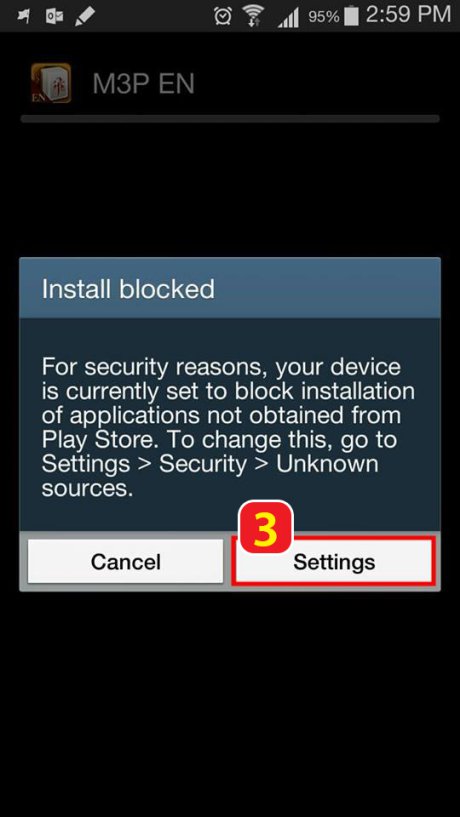The height and width of the screenshot is (817, 460).
Task: Tap the Settings button in dialog
Action: (333, 561)
